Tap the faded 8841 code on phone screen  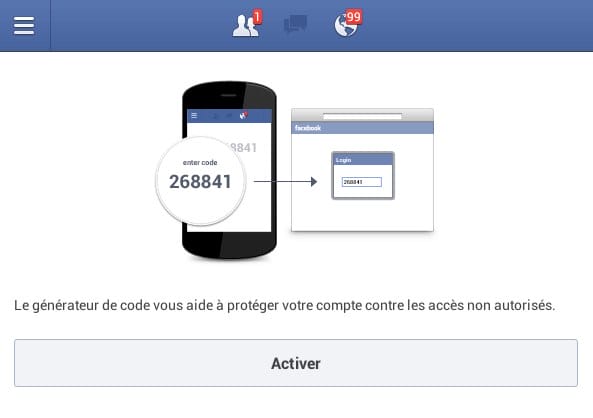242,148
